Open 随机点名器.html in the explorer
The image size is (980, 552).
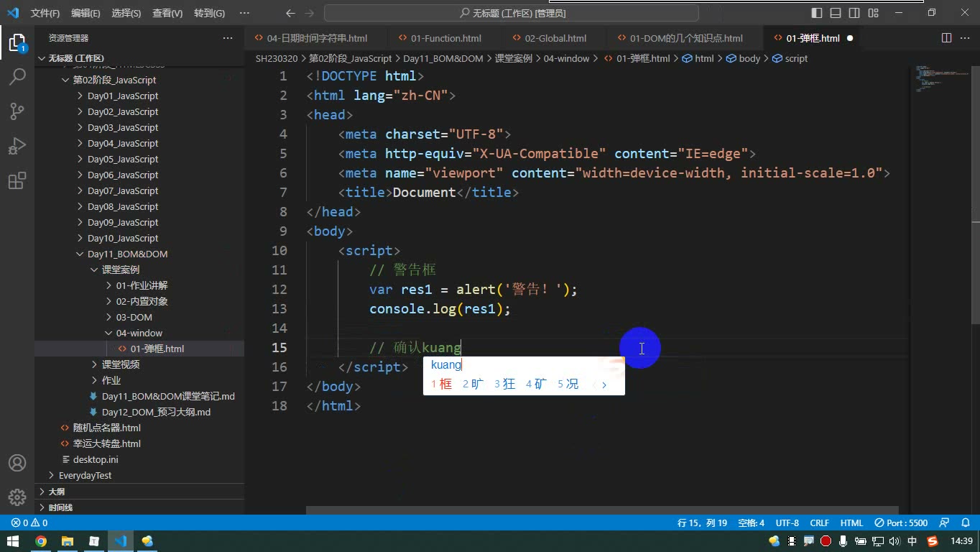101,428
